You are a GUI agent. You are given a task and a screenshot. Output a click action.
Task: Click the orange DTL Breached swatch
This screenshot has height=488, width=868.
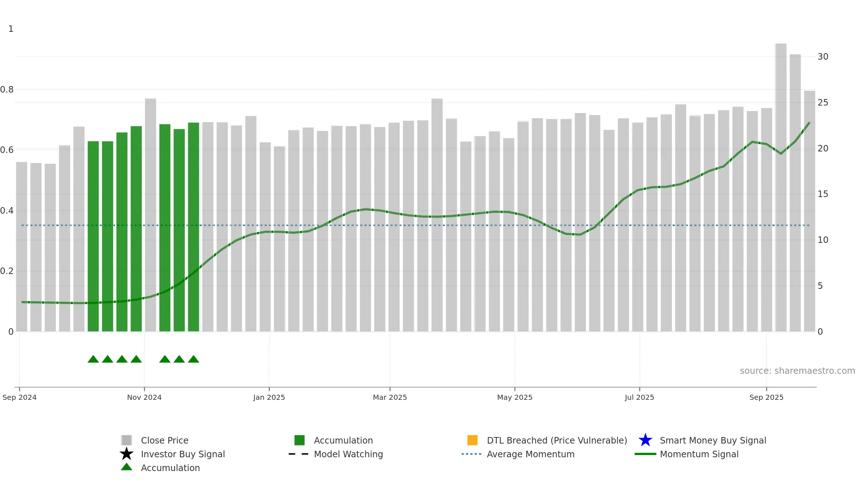click(x=472, y=440)
